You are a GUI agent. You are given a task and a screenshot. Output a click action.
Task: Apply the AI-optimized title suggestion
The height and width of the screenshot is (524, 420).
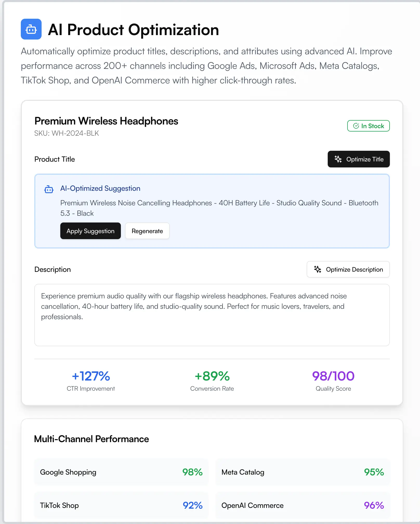[90, 231]
